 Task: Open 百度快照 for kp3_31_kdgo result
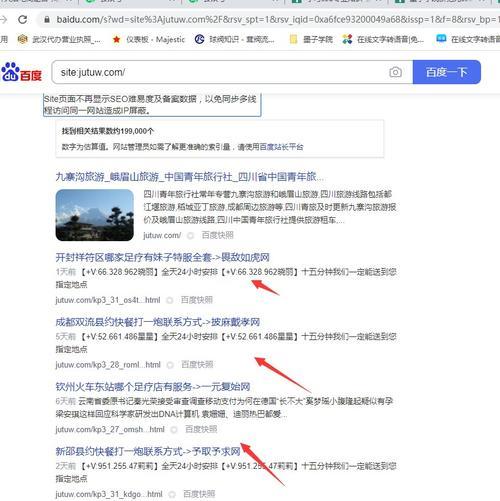[199, 494]
